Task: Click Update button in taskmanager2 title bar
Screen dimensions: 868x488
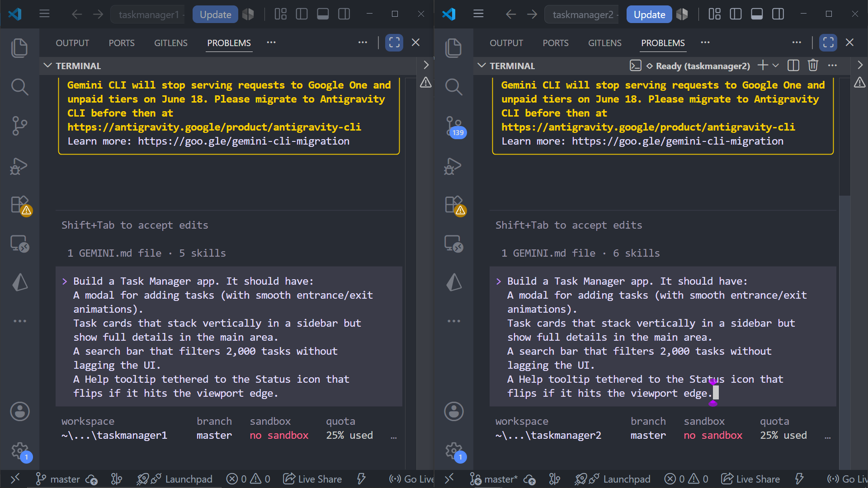Action: [649, 14]
